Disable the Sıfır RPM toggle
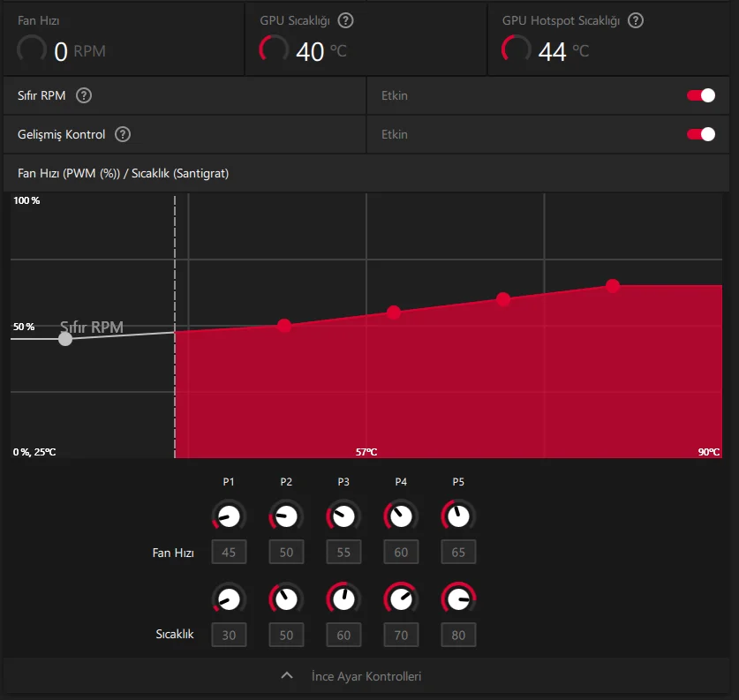Screen dimensions: 739x700 coord(701,95)
